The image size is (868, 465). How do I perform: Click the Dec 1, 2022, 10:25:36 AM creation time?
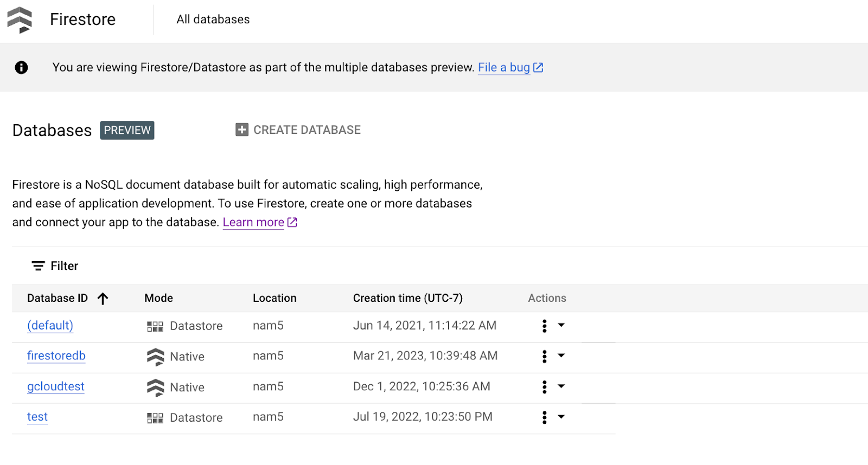pyautogui.click(x=422, y=386)
